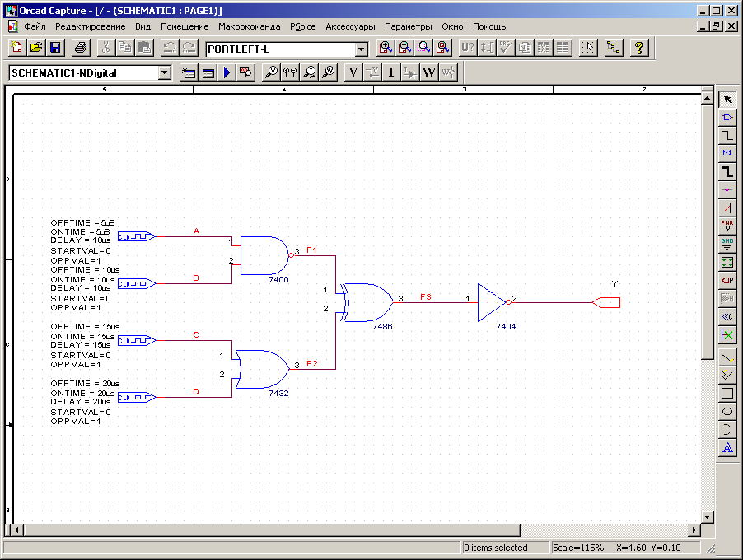Select the net label F3

click(x=426, y=297)
